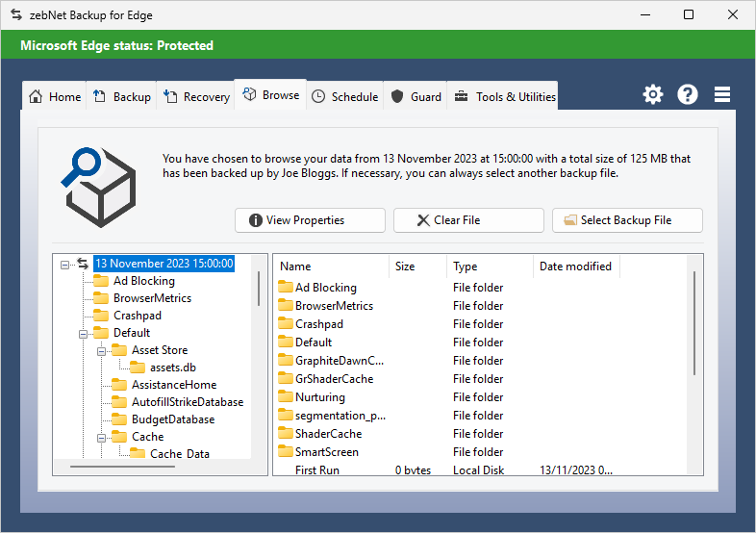Open the Schedule tab
Image resolution: width=756 pixels, height=533 pixels.
coord(344,96)
